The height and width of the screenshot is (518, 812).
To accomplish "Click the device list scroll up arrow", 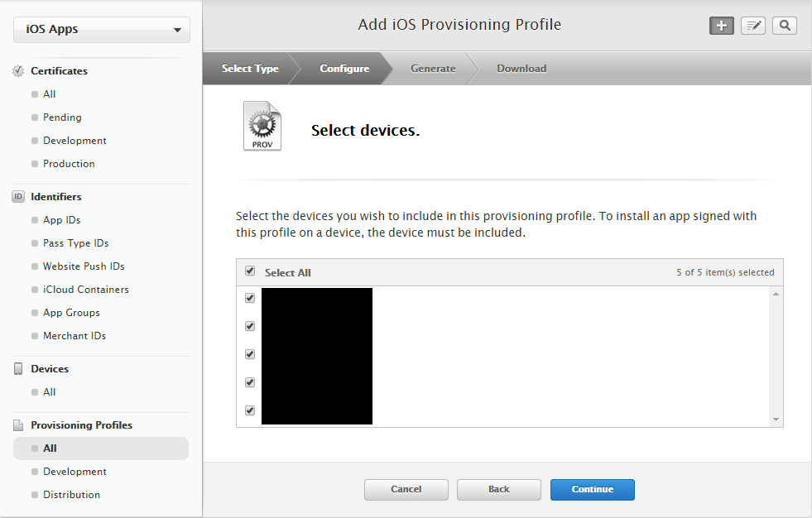I will [776, 294].
